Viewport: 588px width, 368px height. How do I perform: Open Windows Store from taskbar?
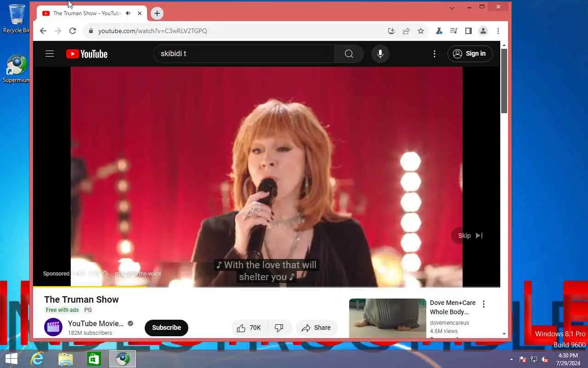click(94, 359)
